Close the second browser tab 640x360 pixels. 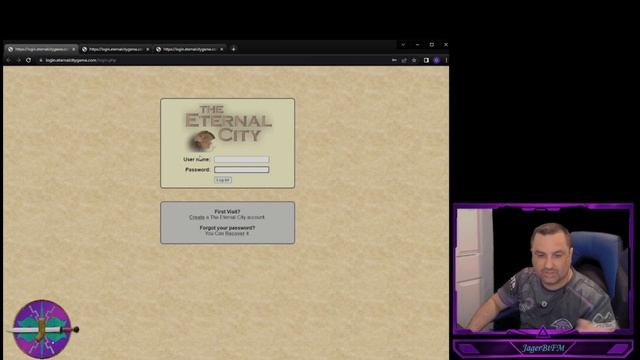point(148,49)
